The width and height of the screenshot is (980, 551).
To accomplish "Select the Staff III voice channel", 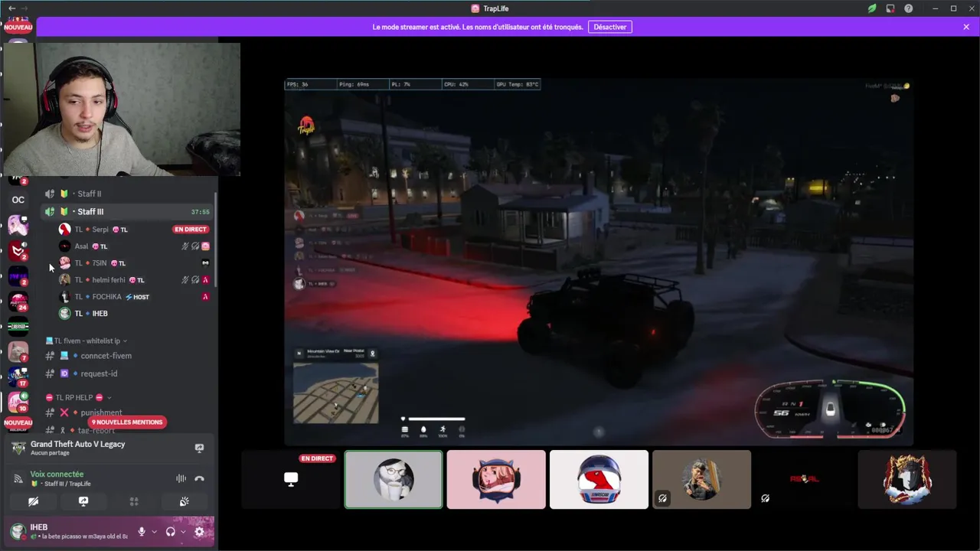I will tap(128, 211).
